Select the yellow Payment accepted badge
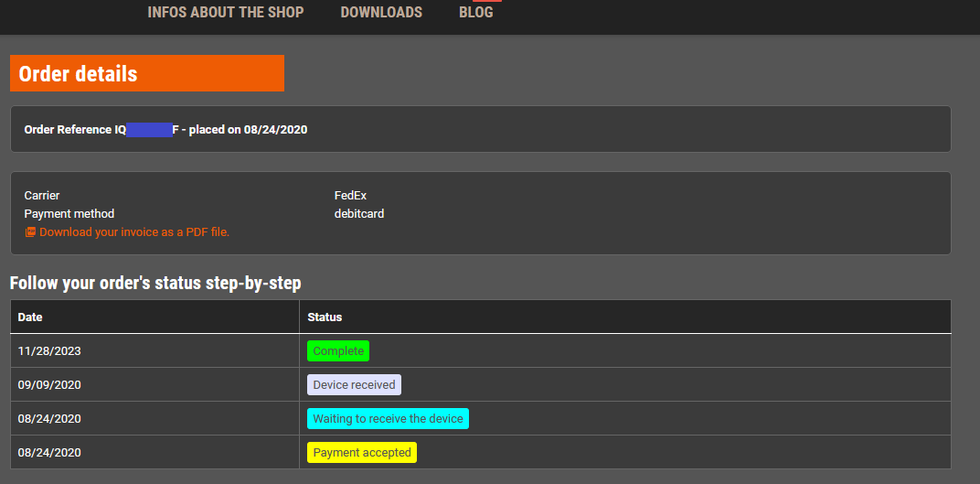980x484 pixels. (361, 453)
